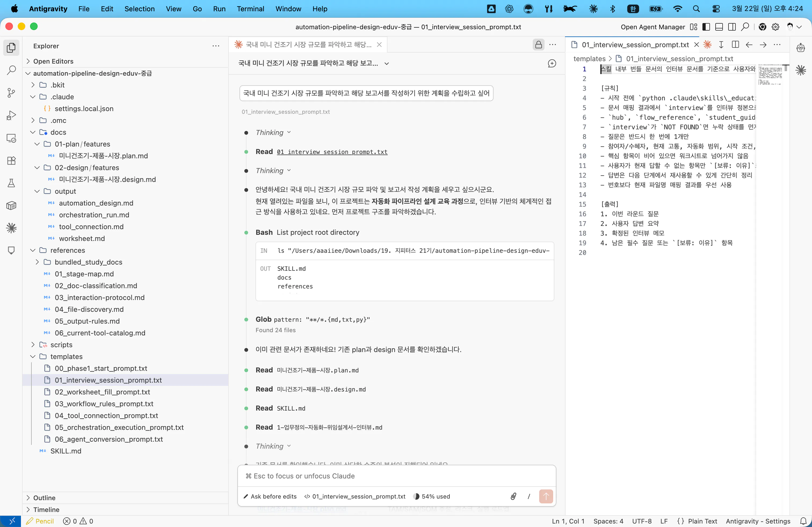Focus the Claude chat input field
812x527 pixels.
coord(396,476)
